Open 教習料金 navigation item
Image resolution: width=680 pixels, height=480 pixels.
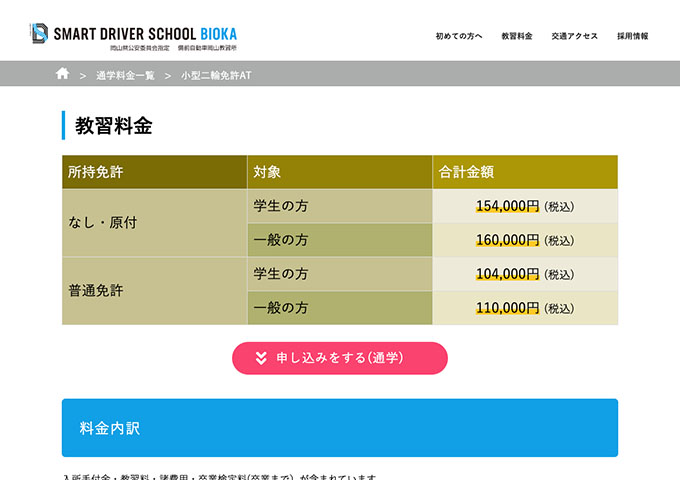click(x=517, y=36)
